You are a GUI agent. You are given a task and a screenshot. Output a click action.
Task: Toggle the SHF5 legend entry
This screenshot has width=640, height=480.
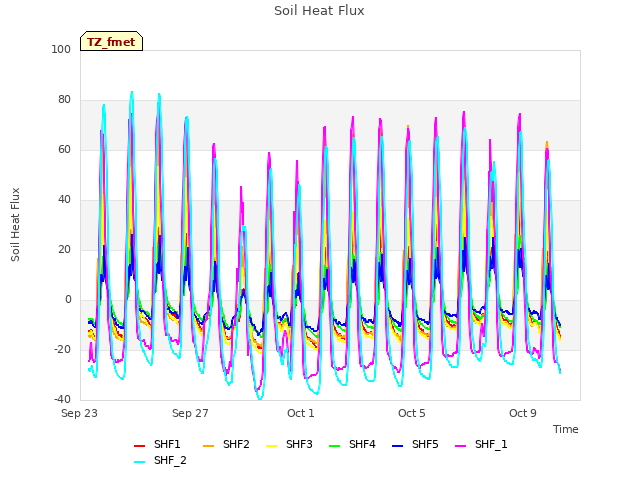coord(415,444)
